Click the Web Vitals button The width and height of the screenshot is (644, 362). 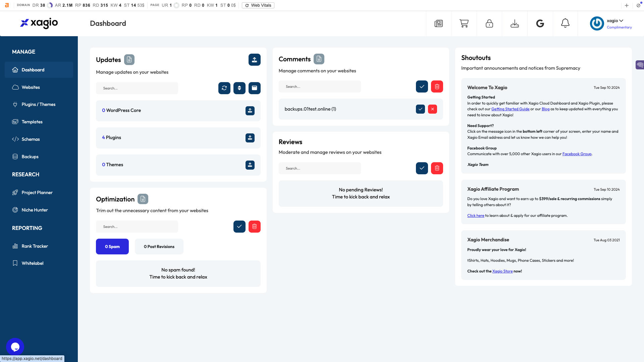click(258, 5)
